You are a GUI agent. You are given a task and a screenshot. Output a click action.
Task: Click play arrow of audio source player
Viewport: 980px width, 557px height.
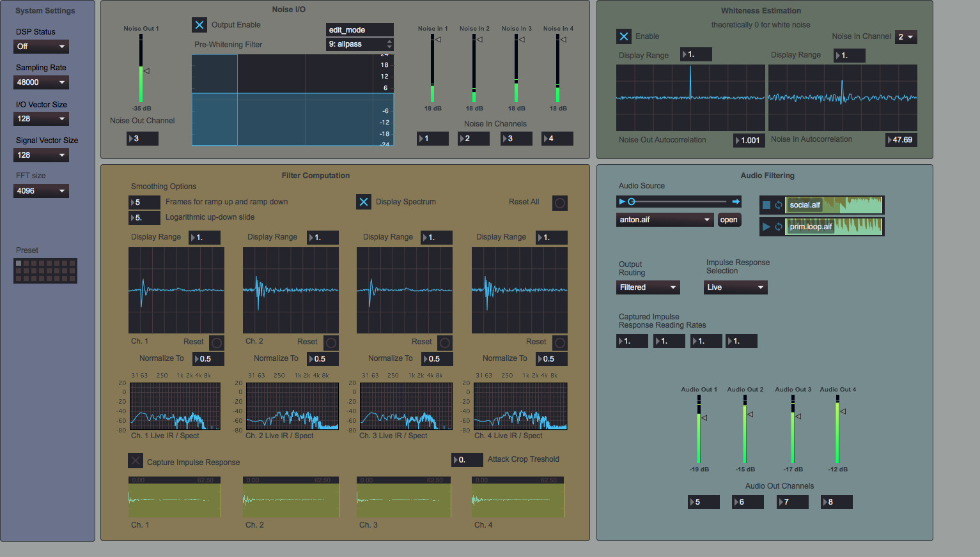click(x=621, y=201)
